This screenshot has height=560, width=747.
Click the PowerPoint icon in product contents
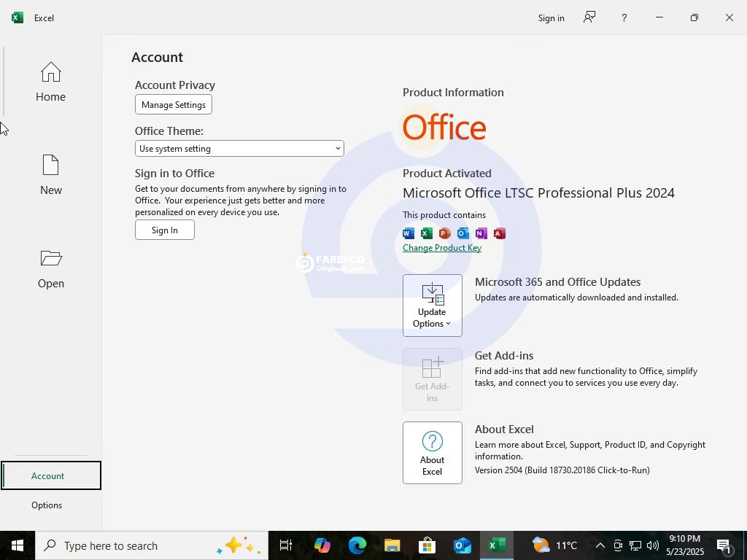click(x=444, y=233)
